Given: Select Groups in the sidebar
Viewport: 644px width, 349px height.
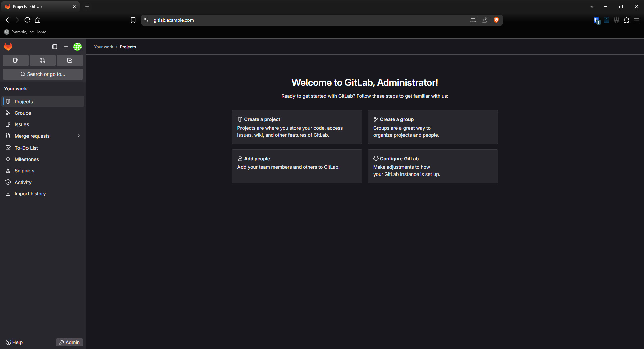Looking at the screenshot, I should (23, 113).
